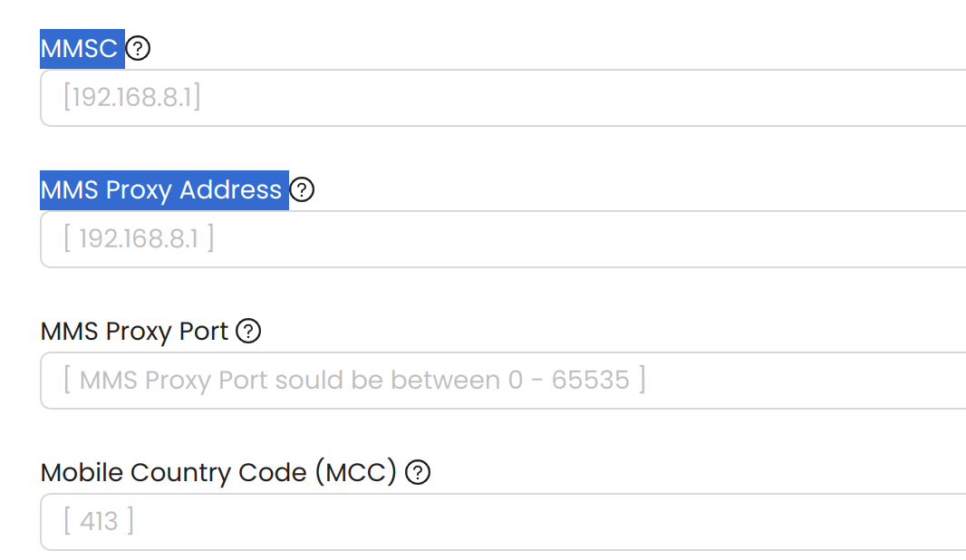Image resolution: width=966 pixels, height=560 pixels.
Task: Activate the Mobile Country Code input box
Action: coord(503,522)
